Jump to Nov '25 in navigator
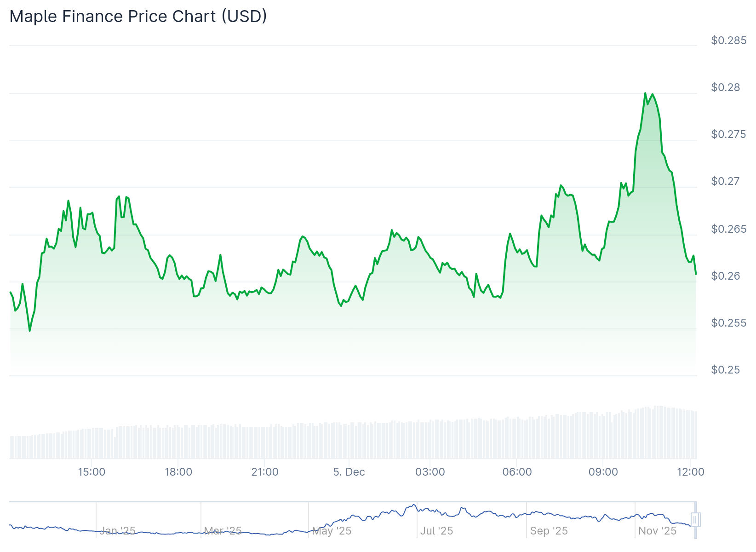The width and height of the screenshot is (756, 552). [657, 531]
